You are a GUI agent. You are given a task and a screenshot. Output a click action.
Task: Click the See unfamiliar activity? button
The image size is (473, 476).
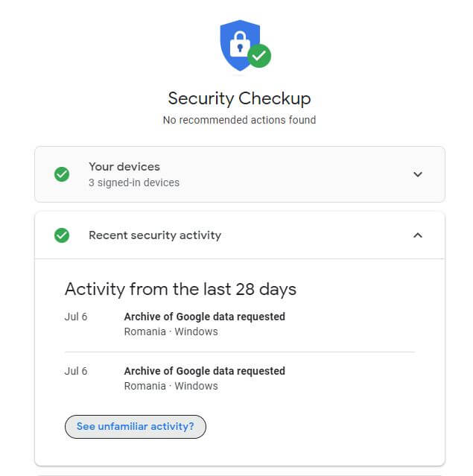[x=136, y=427]
